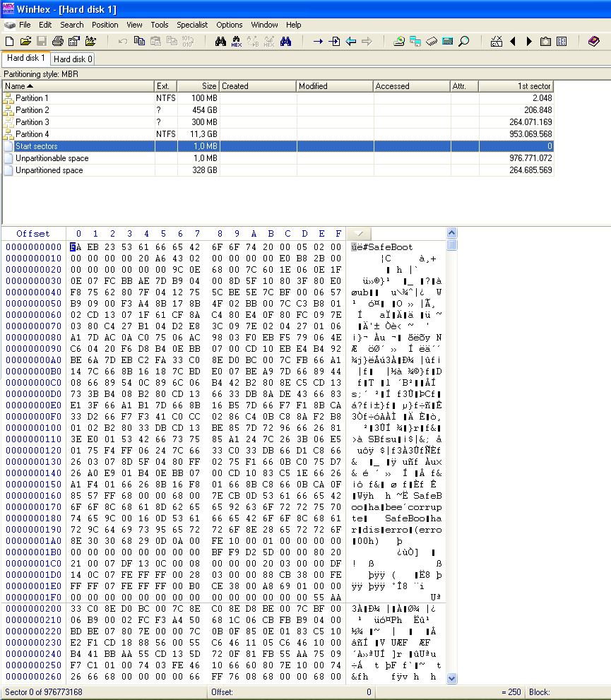Select the Unpartitionable space entry

pos(278,158)
